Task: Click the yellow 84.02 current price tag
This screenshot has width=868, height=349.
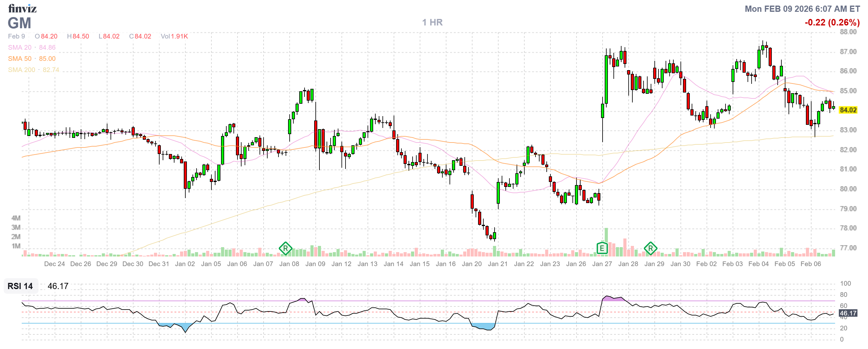Action: pyautogui.click(x=848, y=110)
